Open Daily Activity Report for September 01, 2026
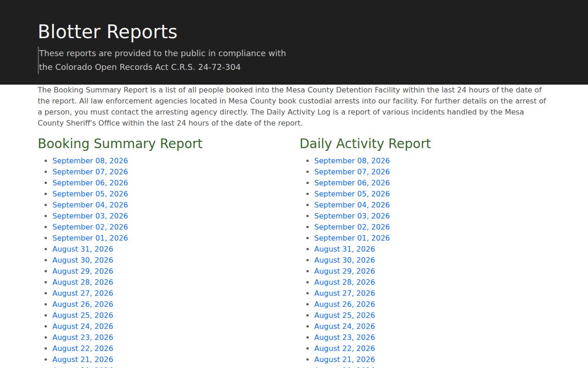The image size is (588, 368). pyautogui.click(x=352, y=238)
